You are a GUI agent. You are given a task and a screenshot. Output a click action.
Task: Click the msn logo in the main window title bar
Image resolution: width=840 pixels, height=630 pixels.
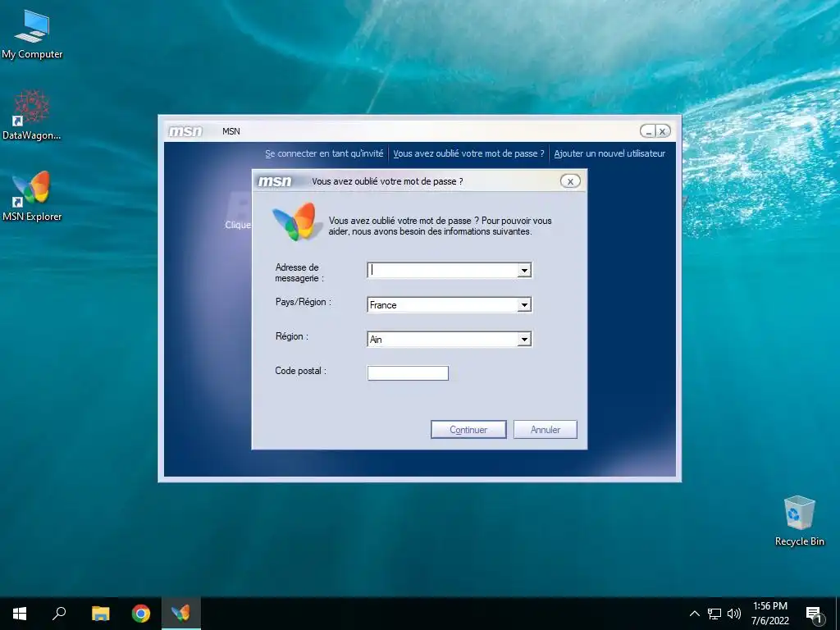pos(185,131)
